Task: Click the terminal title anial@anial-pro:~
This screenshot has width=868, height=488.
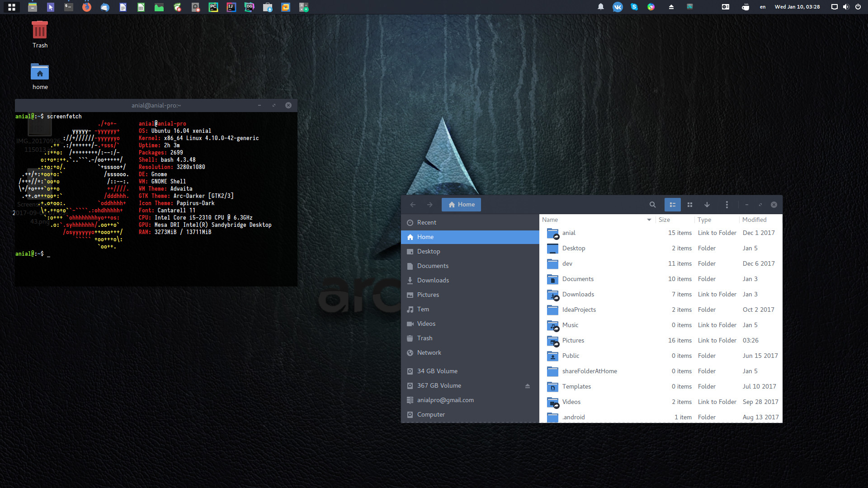Action: [156, 105]
